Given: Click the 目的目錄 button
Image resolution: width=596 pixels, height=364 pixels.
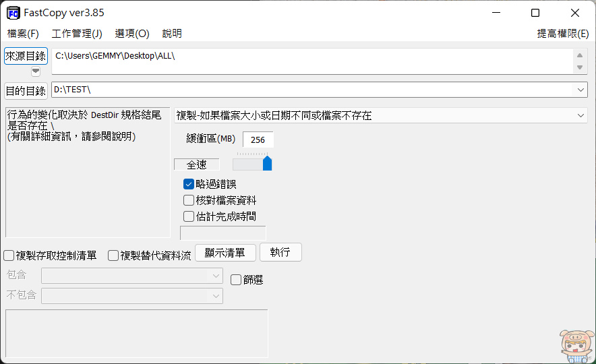Looking at the screenshot, I should (26, 91).
